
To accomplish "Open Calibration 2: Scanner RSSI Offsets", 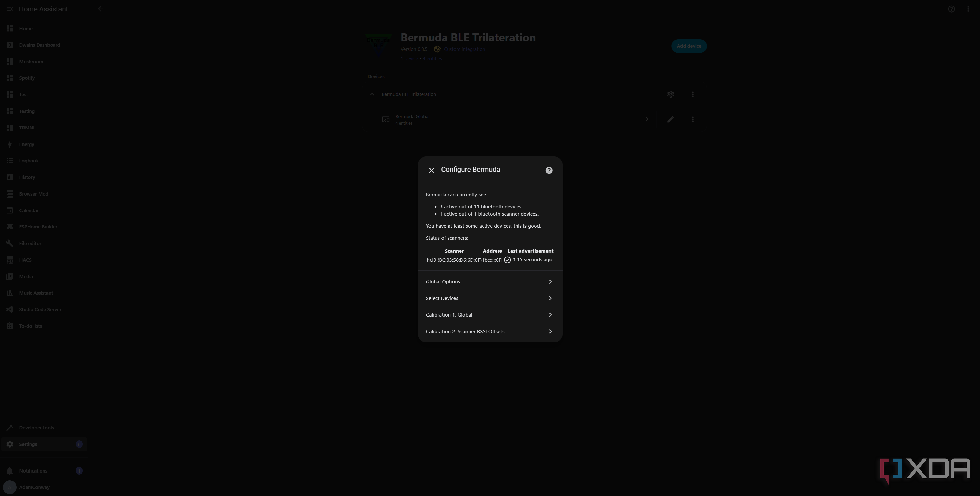I will click(x=490, y=331).
